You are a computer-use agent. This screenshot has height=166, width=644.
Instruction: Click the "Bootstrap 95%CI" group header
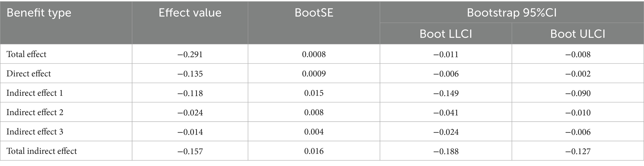(512, 13)
